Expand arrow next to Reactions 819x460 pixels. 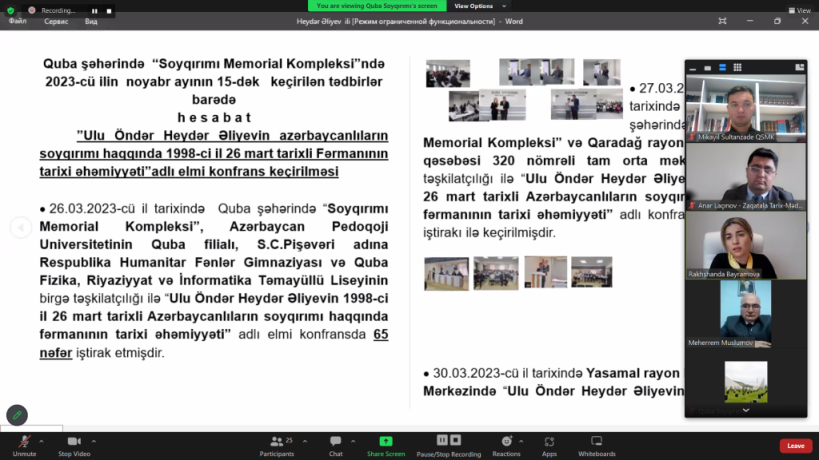click(521, 442)
